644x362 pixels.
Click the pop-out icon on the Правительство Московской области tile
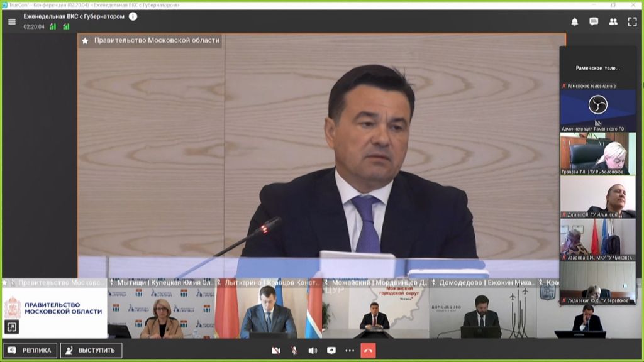click(x=11, y=327)
